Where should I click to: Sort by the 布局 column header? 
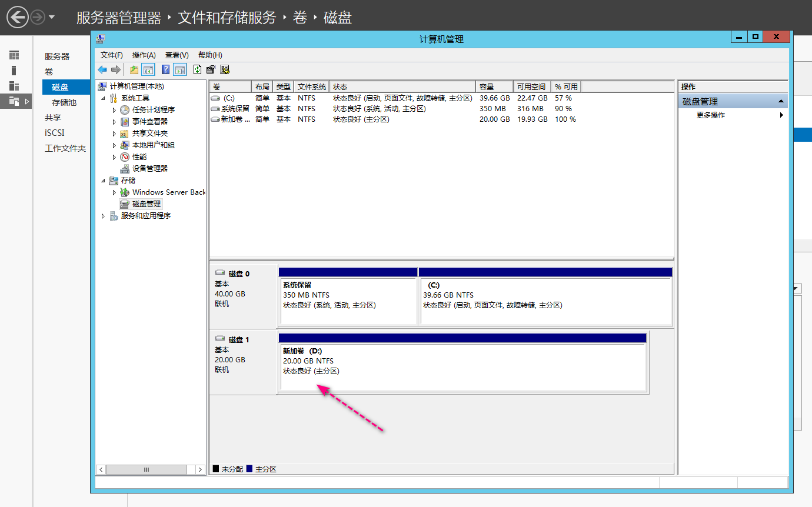[262, 86]
